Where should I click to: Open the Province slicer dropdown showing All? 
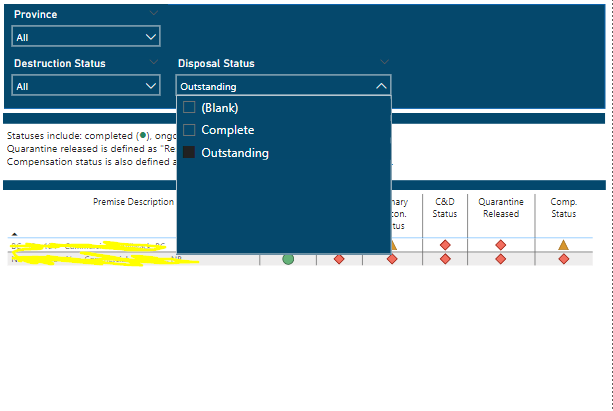coord(86,36)
